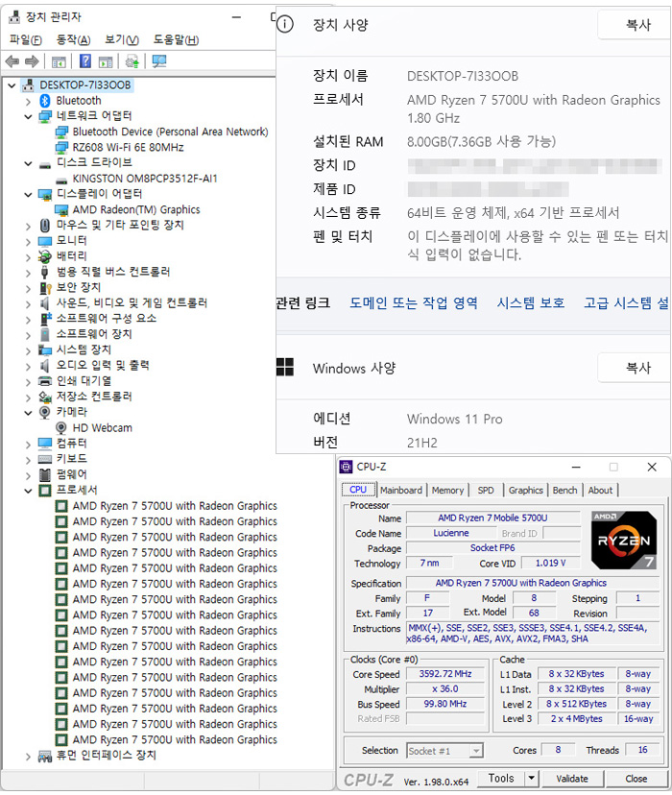Screen dimensions: 672x795
Task: Click the Close button in CPU-Z
Action: point(636,779)
